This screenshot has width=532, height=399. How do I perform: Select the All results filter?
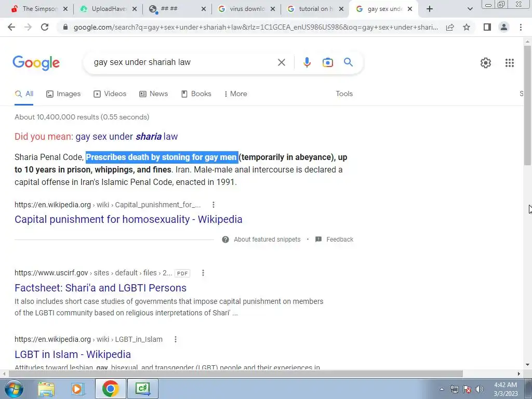click(24, 94)
